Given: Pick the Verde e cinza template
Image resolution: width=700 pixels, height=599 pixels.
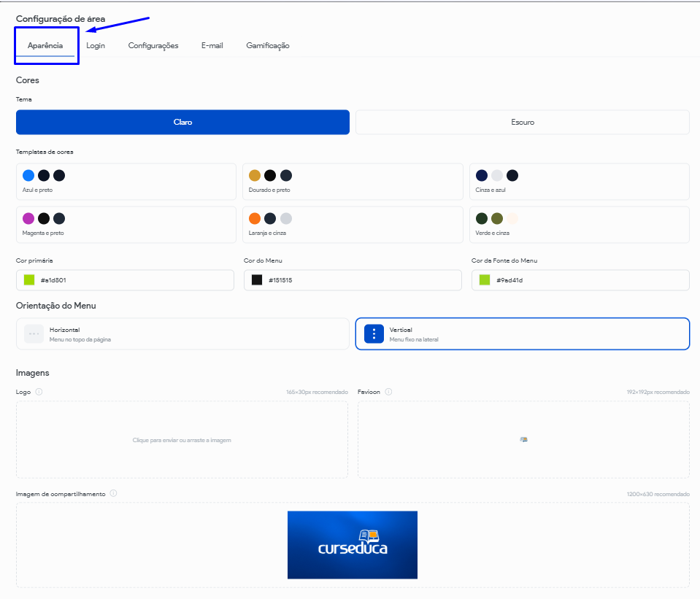Looking at the screenshot, I should point(579,225).
